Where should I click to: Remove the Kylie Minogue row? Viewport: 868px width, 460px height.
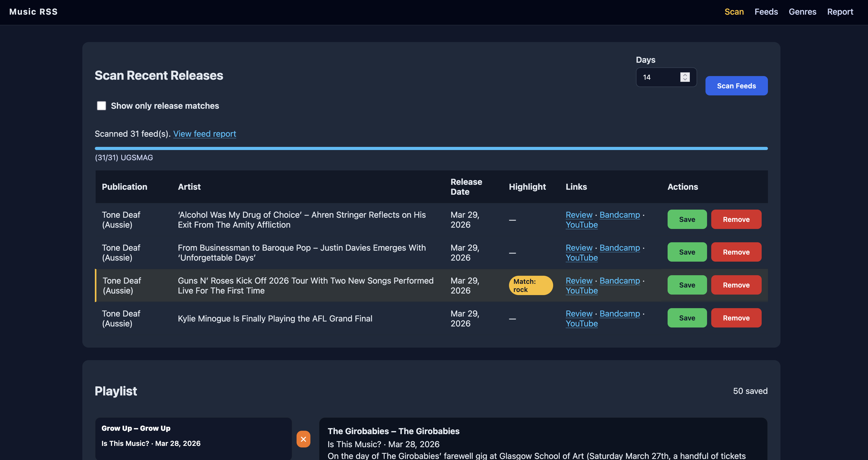pos(736,318)
